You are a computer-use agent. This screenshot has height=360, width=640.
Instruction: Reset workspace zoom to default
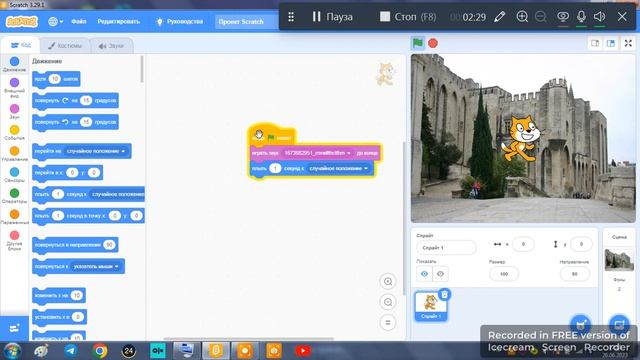tap(388, 322)
